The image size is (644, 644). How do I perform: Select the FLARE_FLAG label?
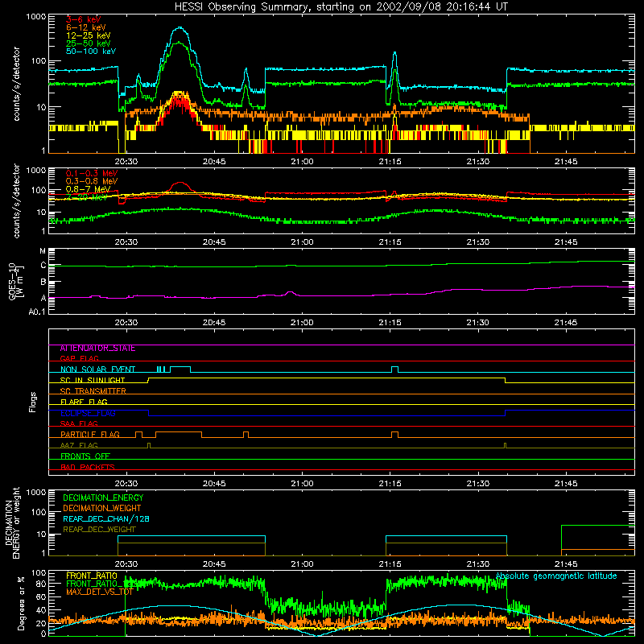[84, 402]
